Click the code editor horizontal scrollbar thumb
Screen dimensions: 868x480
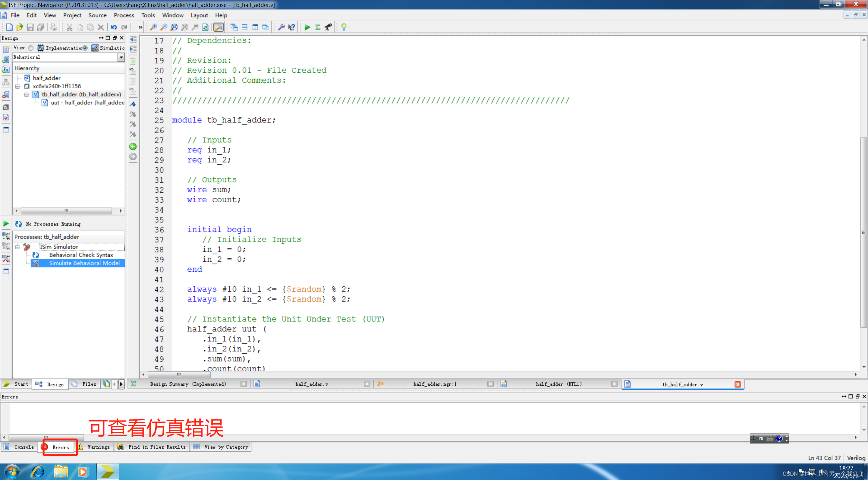[179, 374]
